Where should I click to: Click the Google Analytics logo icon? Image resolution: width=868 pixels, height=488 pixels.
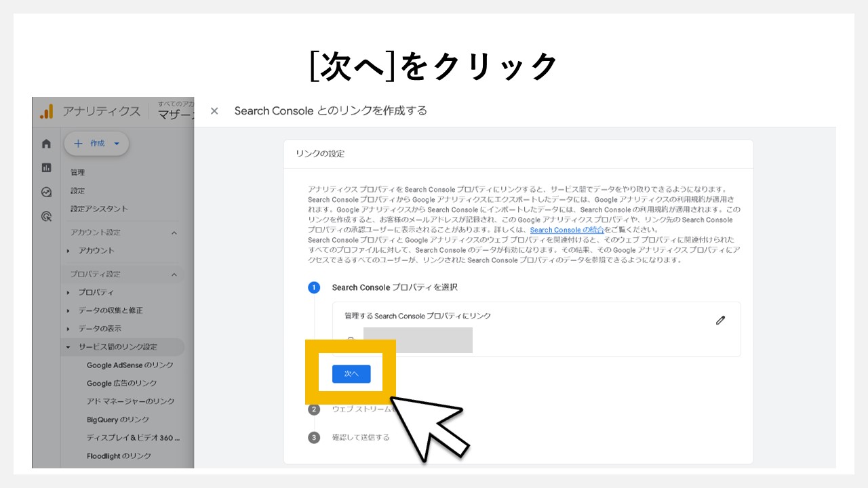(x=45, y=111)
